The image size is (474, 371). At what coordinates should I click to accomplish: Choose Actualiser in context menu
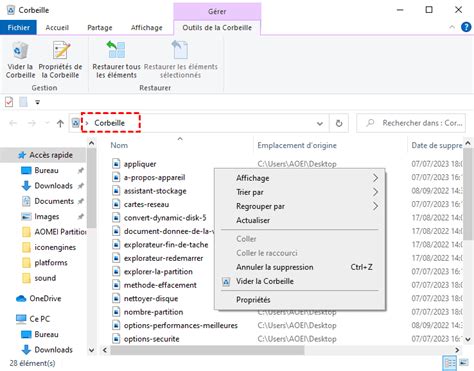coord(300,220)
